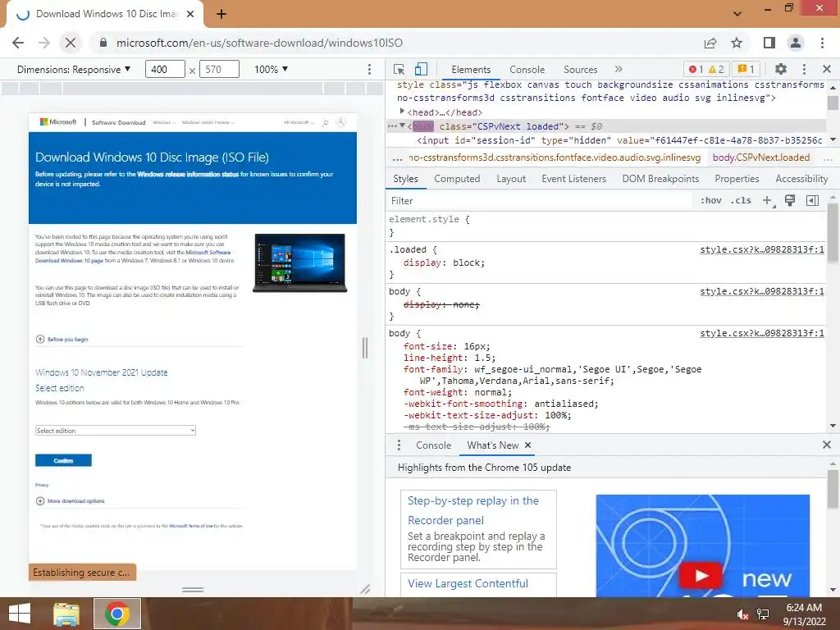Open DOM Breakpoints tab
Screen dimensions: 840x630
click(x=660, y=179)
